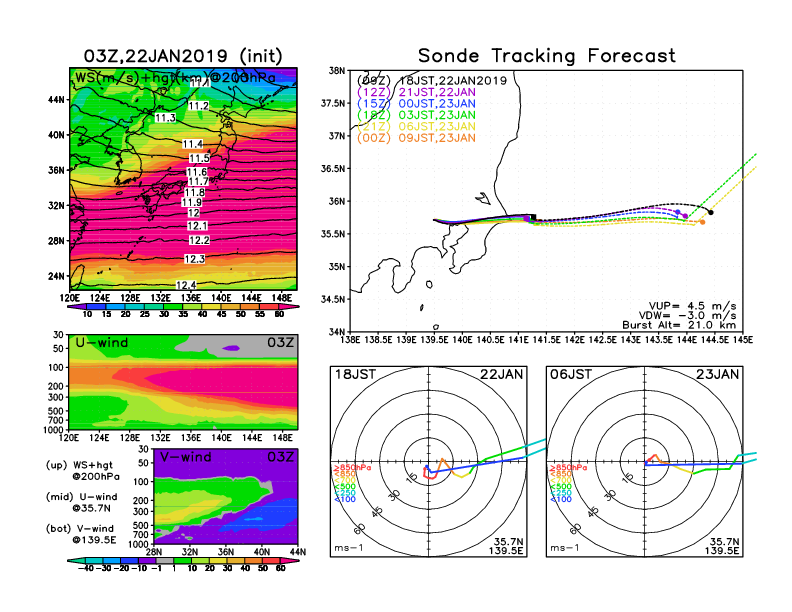Click the 11.8 height contour label
792x612 pixels.
click(195, 192)
